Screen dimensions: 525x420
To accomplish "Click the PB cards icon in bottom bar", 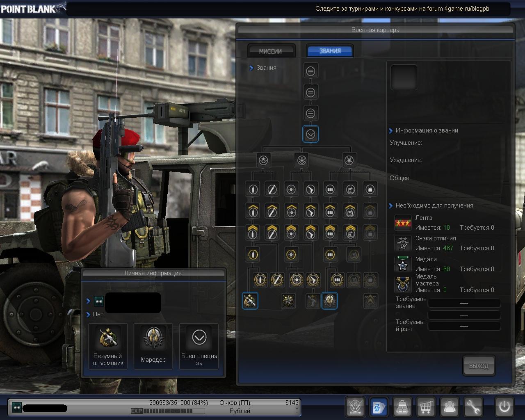I will click(379, 406).
